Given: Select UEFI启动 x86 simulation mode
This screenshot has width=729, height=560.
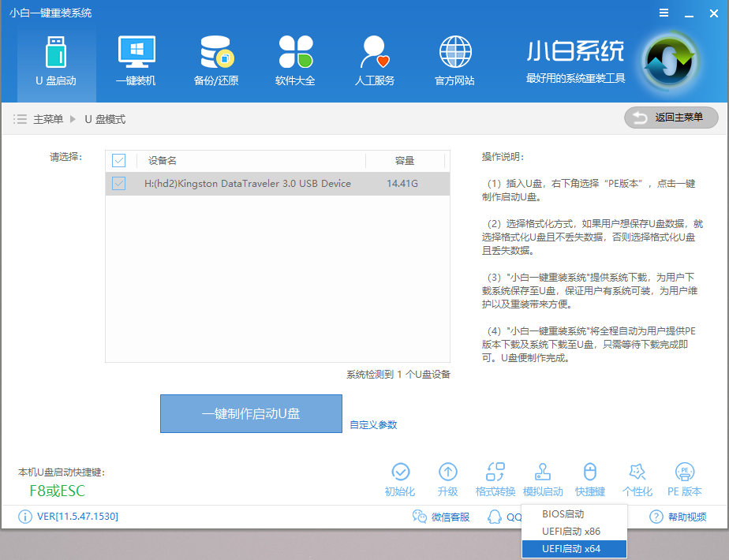Looking at the screenshot, I should 574,531.
